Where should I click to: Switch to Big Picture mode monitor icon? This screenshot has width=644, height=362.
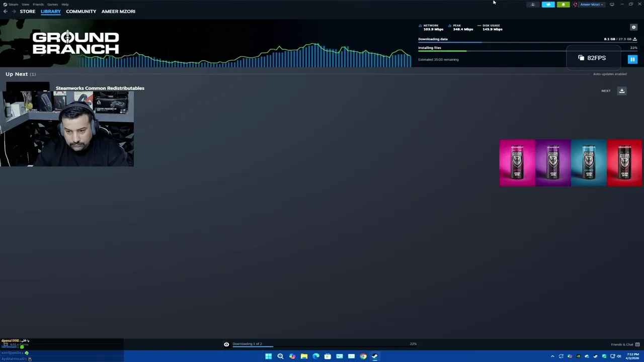tap(612, 5)
